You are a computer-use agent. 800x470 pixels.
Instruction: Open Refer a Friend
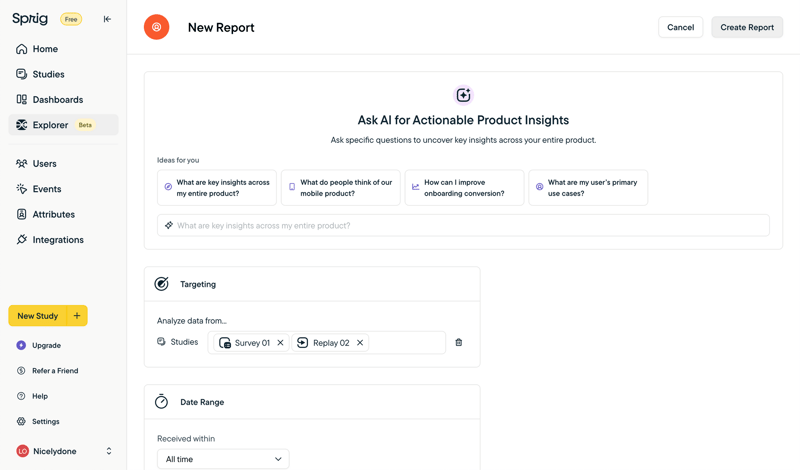(x=55, y=371)
